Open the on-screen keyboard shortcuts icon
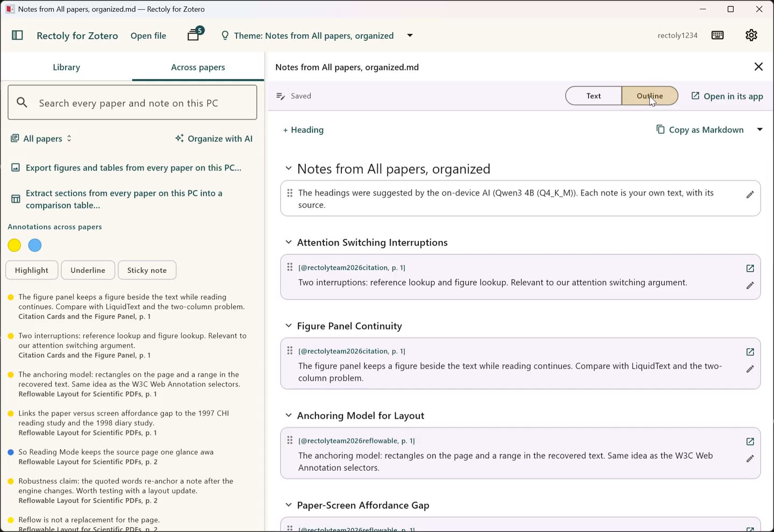 [718, 35]
